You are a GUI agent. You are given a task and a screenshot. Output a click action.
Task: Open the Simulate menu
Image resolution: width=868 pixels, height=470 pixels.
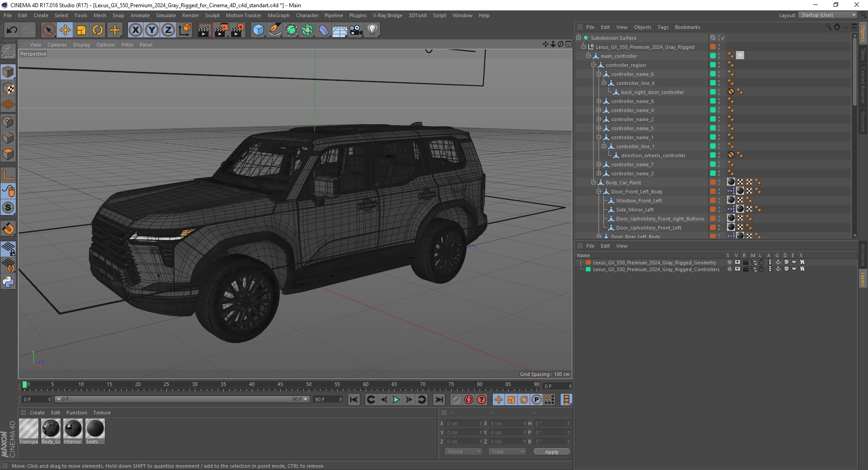[x=166, y=15]
